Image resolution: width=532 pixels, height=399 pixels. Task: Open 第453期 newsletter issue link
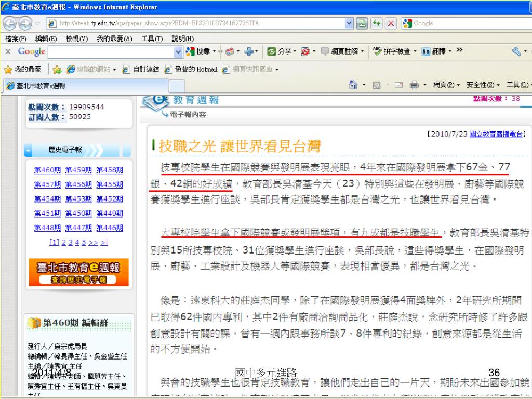click(78, 199)
